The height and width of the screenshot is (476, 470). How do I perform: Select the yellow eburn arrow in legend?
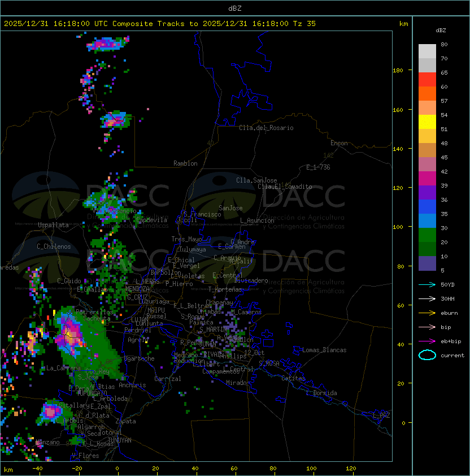pos(427,313)
